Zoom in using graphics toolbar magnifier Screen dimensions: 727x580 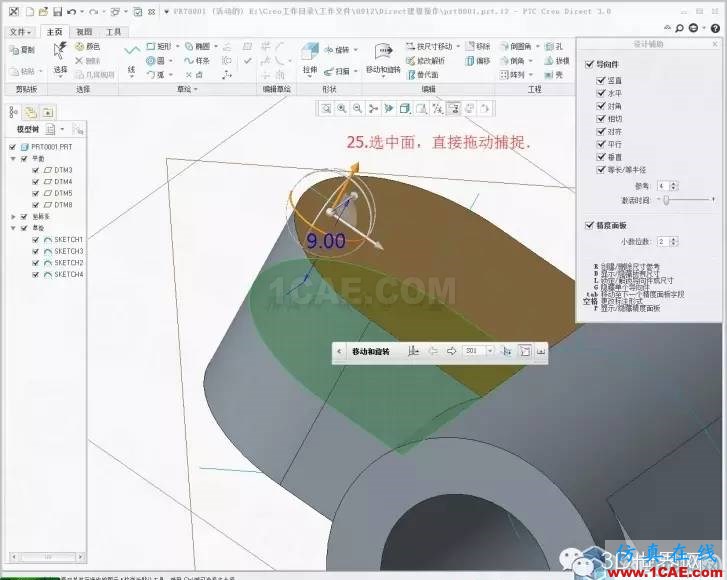(x=342, y=108)
